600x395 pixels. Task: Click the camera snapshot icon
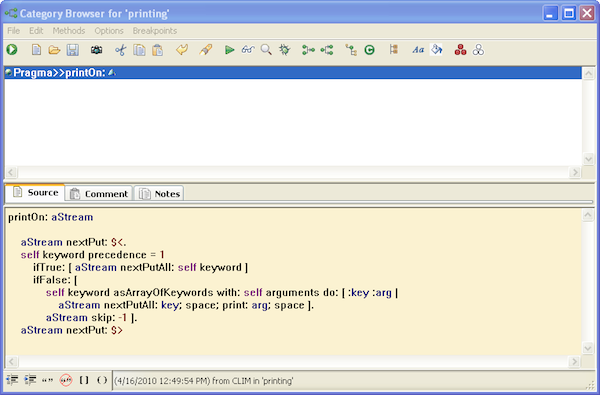[x=96, y=50]
